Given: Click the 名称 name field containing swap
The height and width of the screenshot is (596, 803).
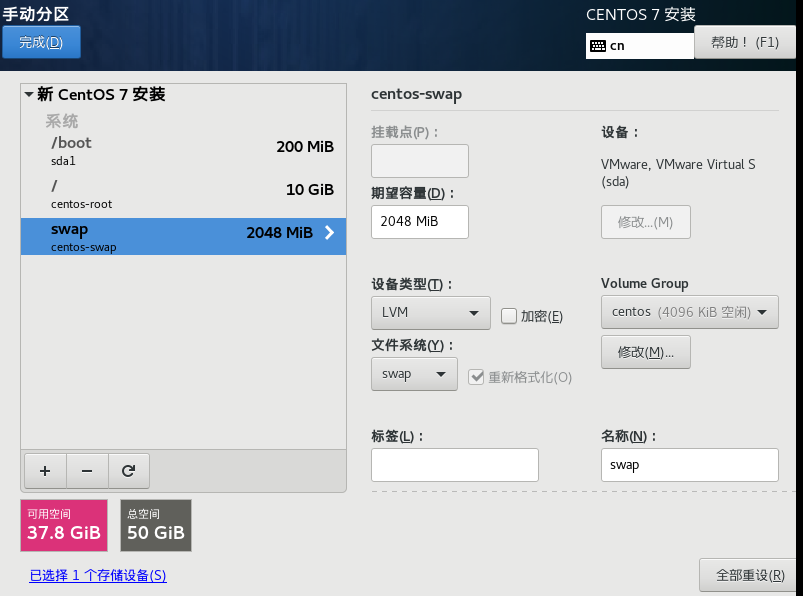Looking at the screenshot, I should [x=689, y=465].
